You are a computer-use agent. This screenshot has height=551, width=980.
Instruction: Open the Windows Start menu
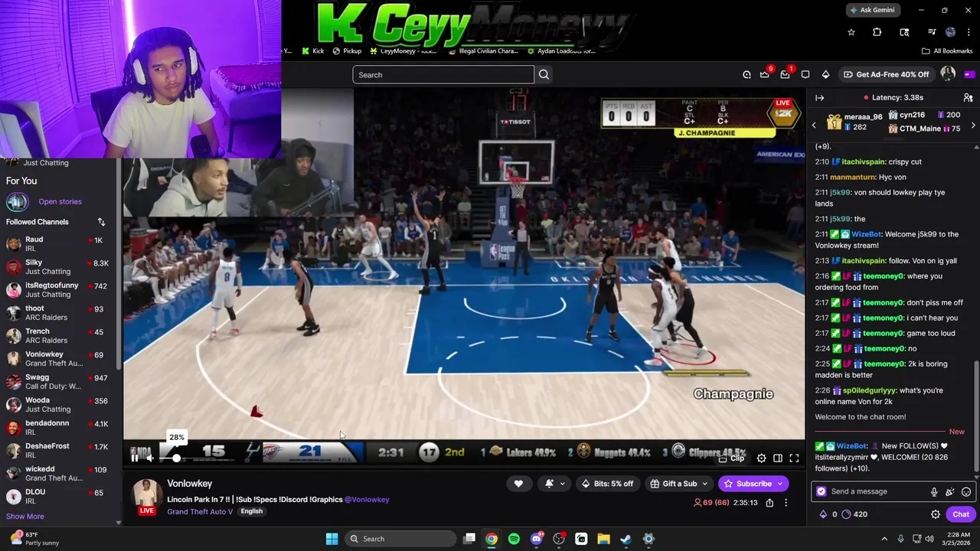tap(332, 539)
